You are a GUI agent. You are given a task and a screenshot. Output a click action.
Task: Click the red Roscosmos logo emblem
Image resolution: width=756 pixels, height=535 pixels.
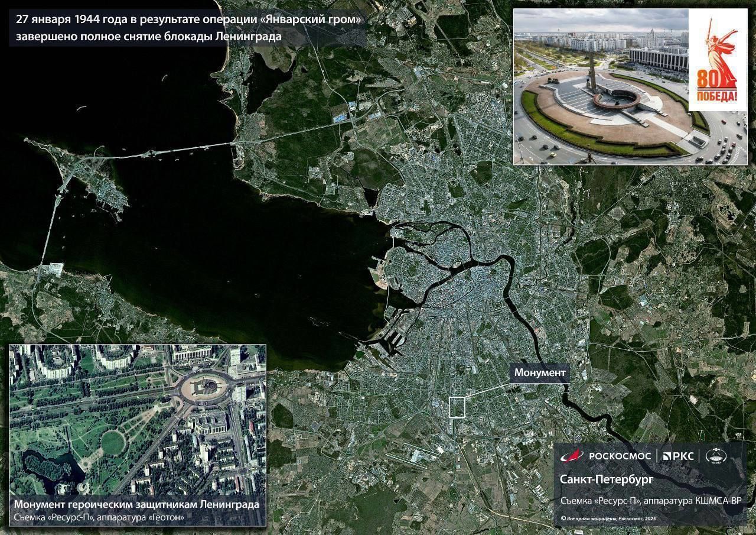[572, 455]
